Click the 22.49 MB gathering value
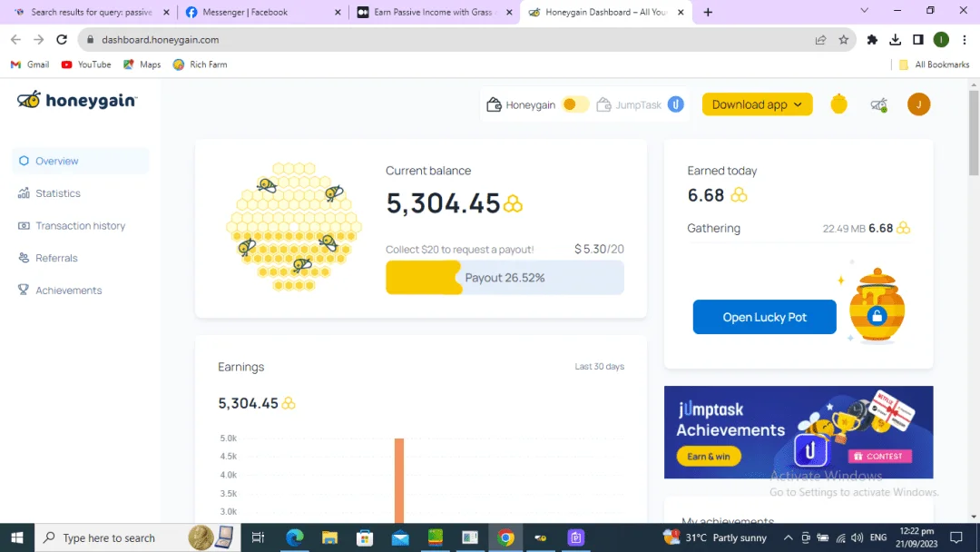This screenshot has height=552, width=980. 844,229
